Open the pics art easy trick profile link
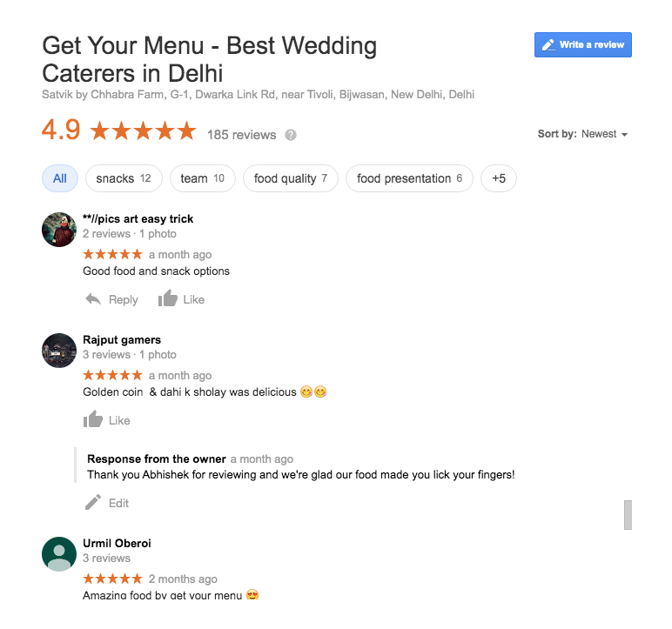 pos(138,219)
